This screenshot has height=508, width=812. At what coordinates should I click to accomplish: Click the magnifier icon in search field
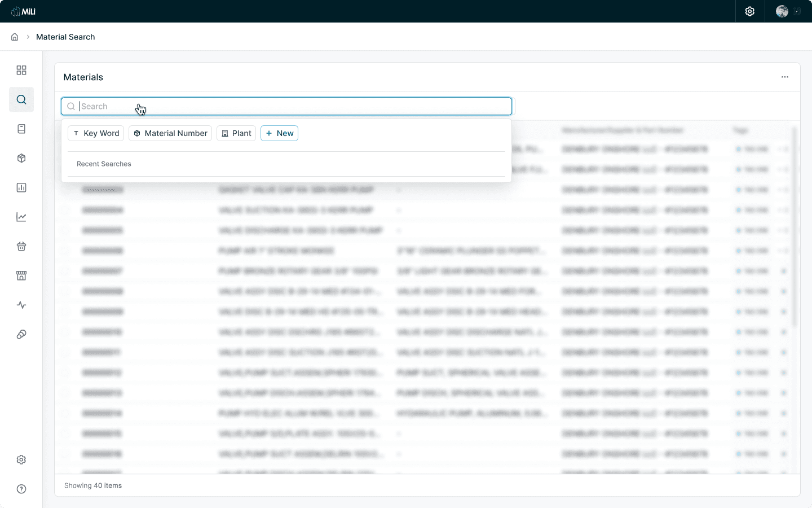point(71,106)
